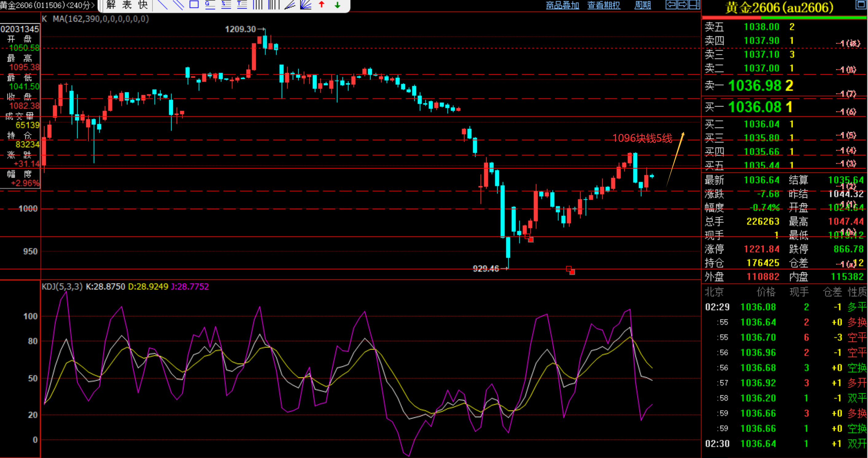Click the KDJ(5,3,3) indicator label
The image size is (868, 458).
[x=62, y=287]
